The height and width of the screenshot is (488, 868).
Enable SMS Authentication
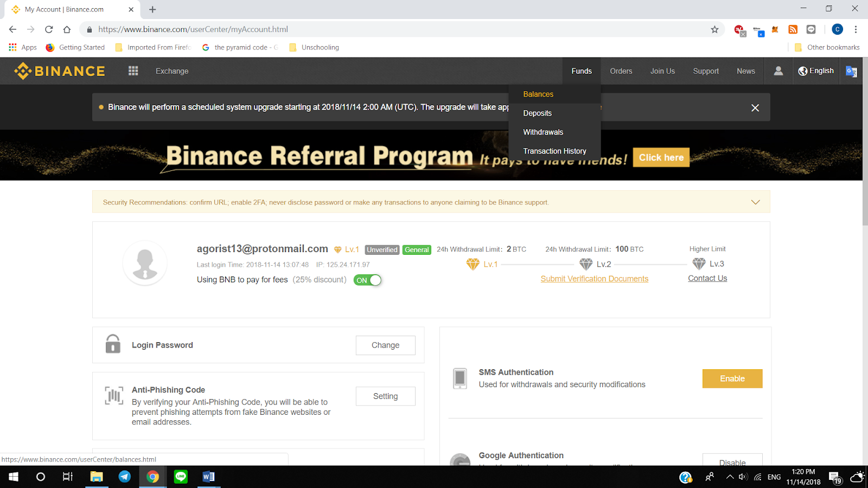(732, 378)
